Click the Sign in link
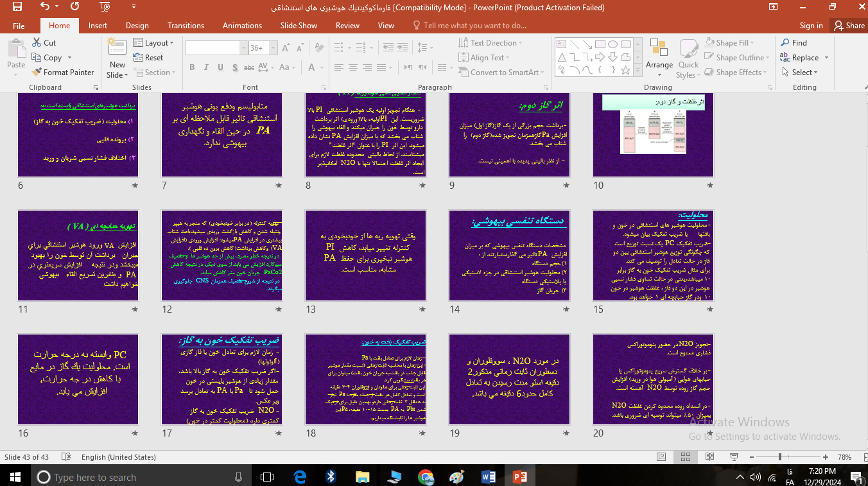 (811, 26)
